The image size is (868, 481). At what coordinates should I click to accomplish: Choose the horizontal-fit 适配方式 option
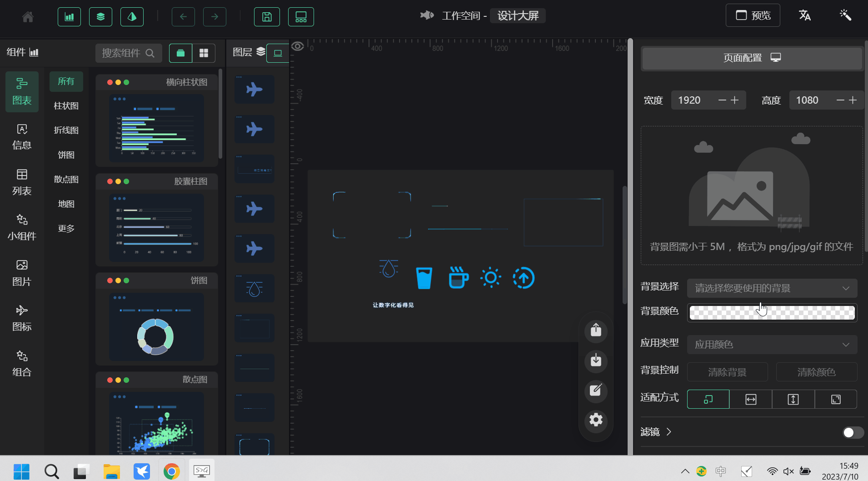click(751, 399)
